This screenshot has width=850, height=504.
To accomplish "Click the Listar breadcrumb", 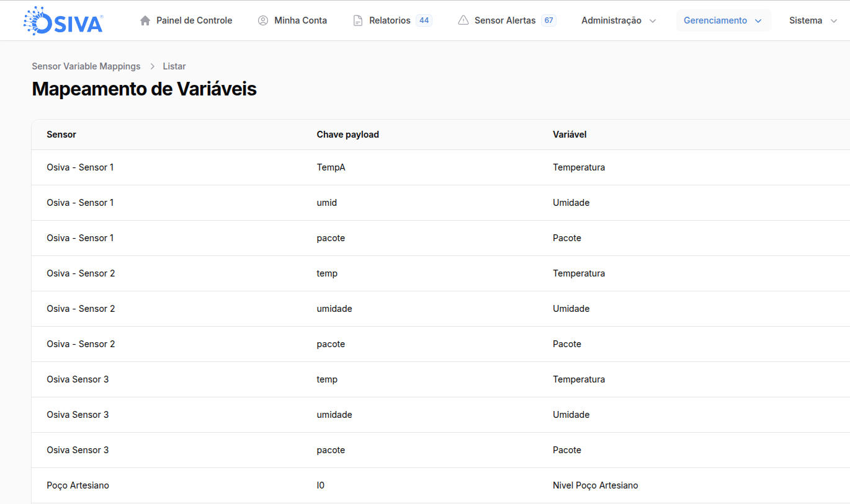I will pos(174,66).
